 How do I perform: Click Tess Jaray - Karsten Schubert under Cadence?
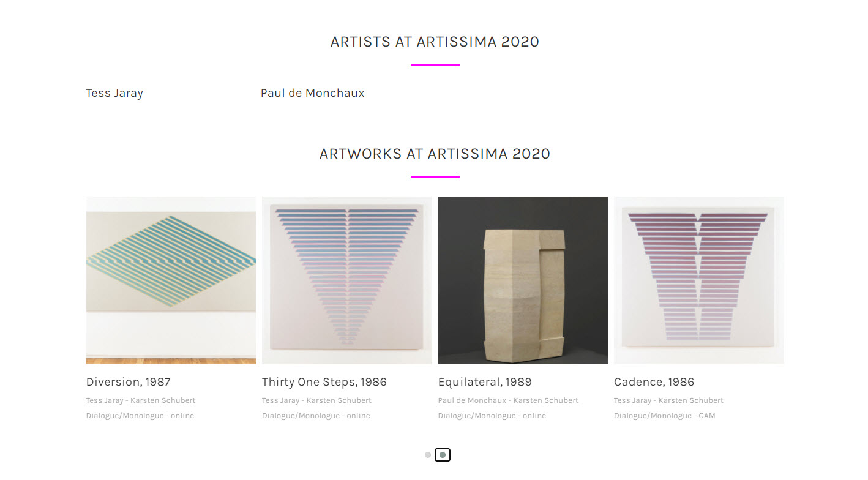(x=668, y=400)
